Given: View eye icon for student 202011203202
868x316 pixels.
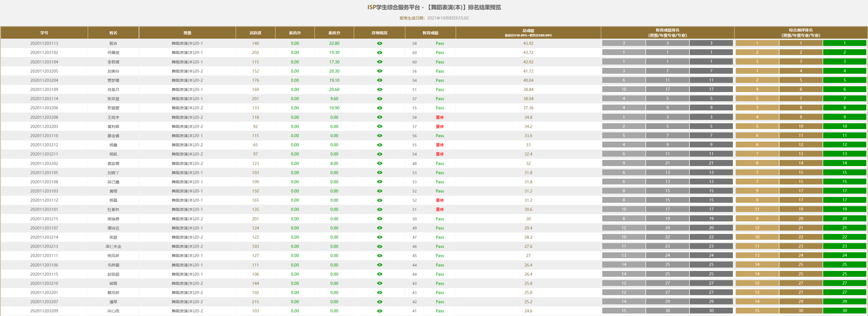Looking at the screenshot, I should click(x=379, y=163).
